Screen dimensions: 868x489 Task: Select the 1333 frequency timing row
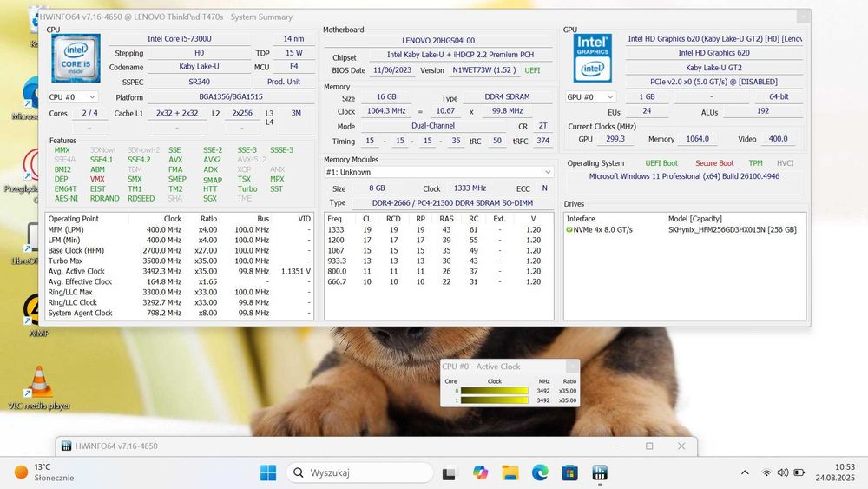[x=438, y=229]
